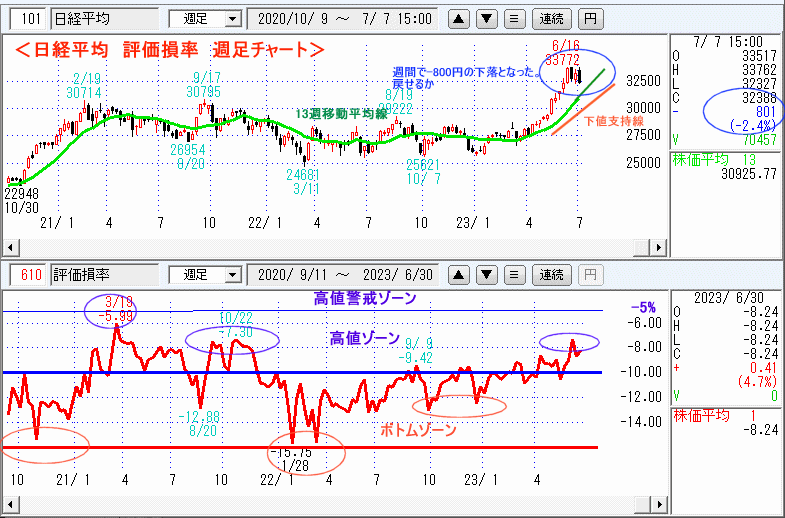The height and width of the screenshot is (518, 785).
Task: Click the 6/16 33772 high label
Action: (564, 53)
